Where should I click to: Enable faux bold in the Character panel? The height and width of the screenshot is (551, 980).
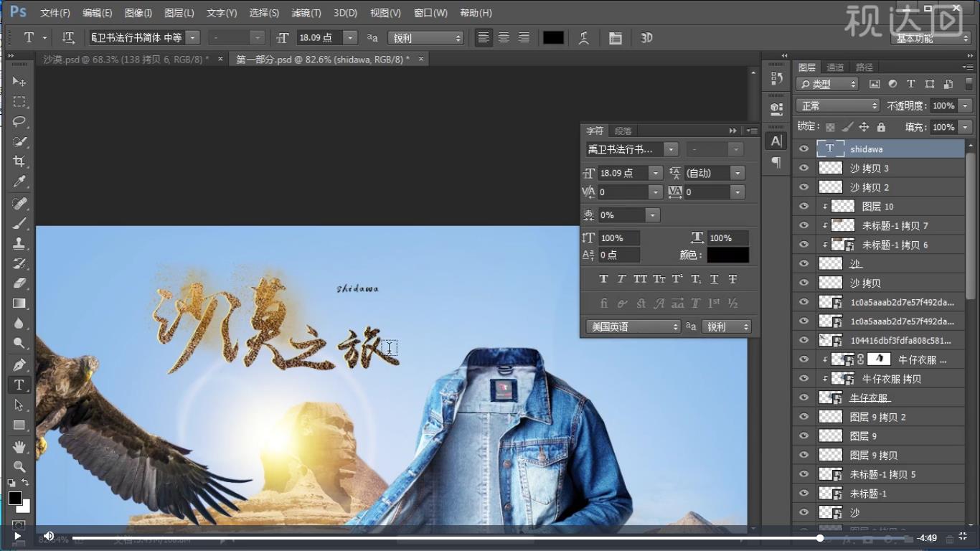click(603, 278)
